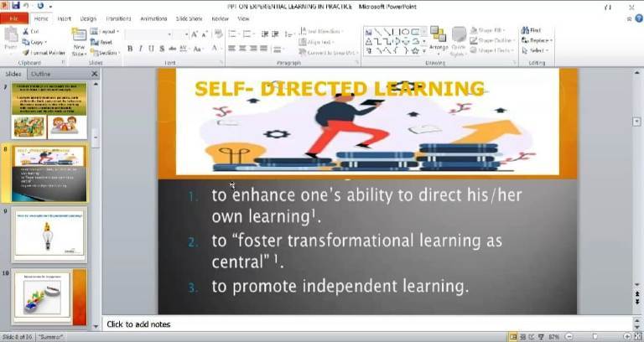
Task: Toggle Bold formatting
Action: click(x=130, y=49)
